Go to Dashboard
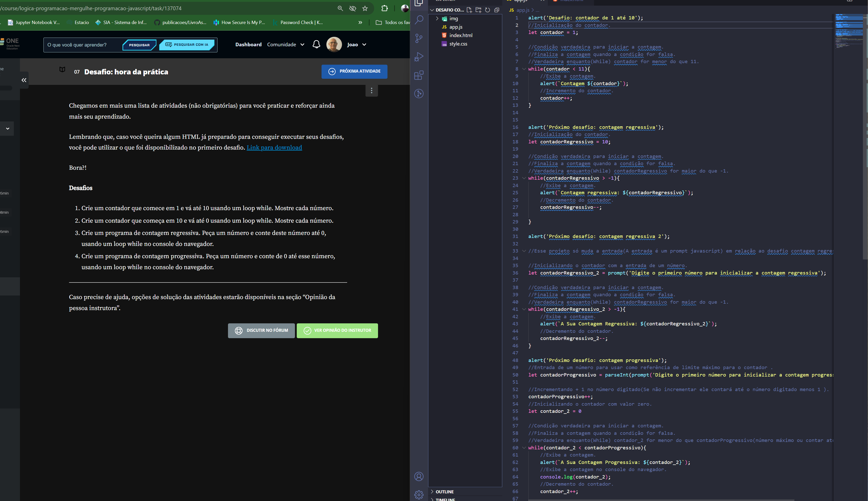Screen dimensions: 868x501 [x=248, y=44]
